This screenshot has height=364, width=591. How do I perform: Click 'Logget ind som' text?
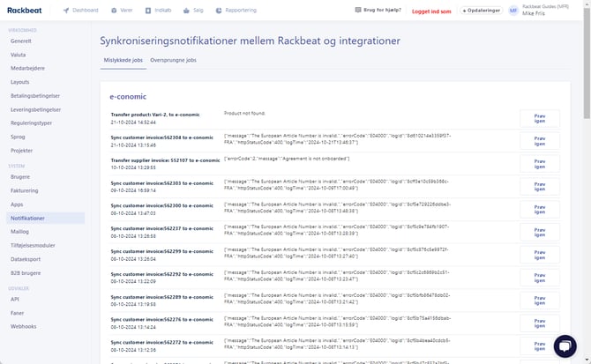431,11
